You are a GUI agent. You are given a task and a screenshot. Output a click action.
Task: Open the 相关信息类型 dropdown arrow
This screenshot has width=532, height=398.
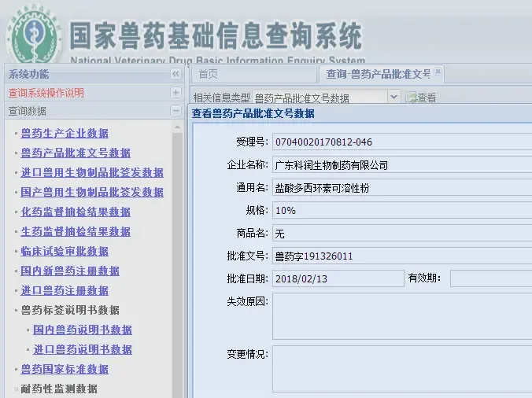(x=393, y=98)
